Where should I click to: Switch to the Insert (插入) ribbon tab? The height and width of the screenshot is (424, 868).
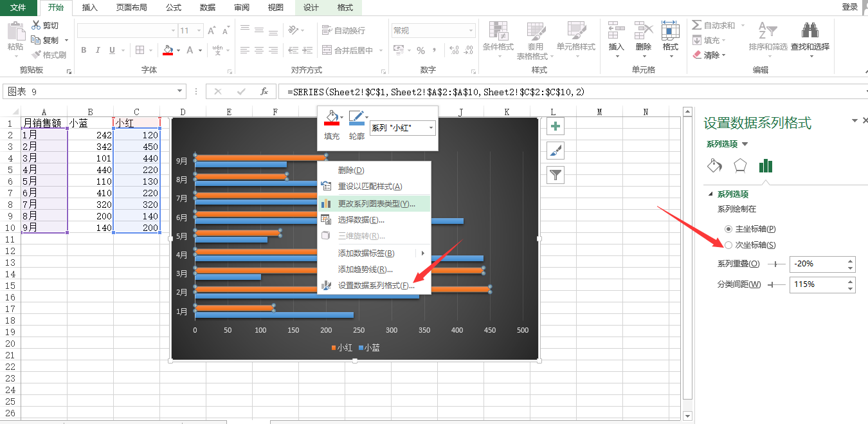[x=90, y=8]
